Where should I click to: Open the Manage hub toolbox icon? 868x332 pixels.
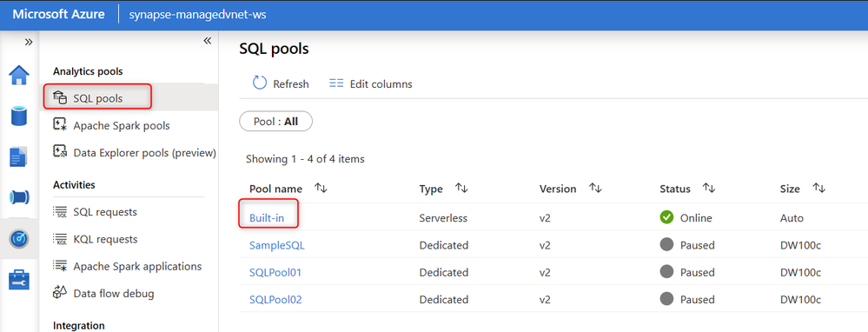click(19, 280)
